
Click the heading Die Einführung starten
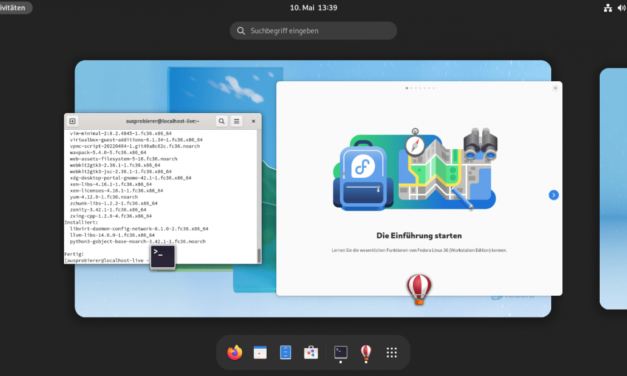pyautogui.click(x=419, y=236)
